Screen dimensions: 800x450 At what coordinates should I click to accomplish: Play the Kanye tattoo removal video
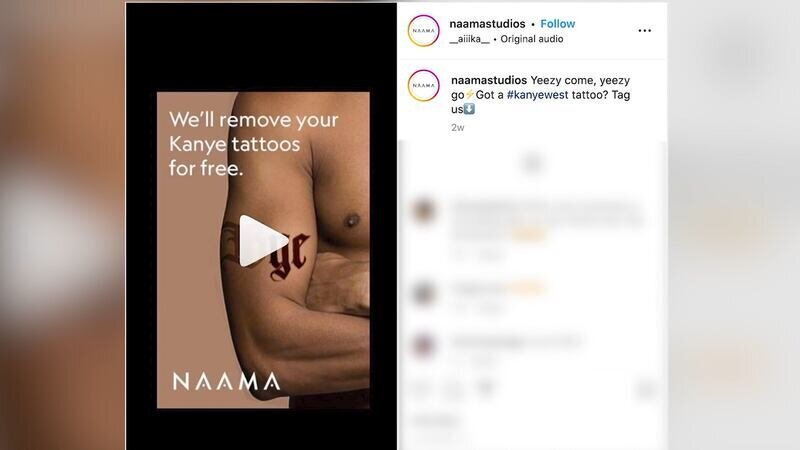click(x=263, y=241)
